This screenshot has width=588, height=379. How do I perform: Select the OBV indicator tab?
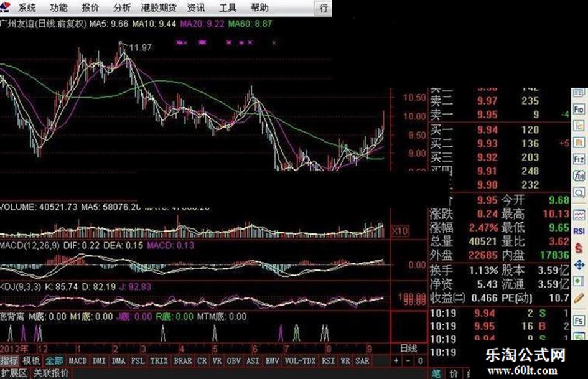point(233,361)
